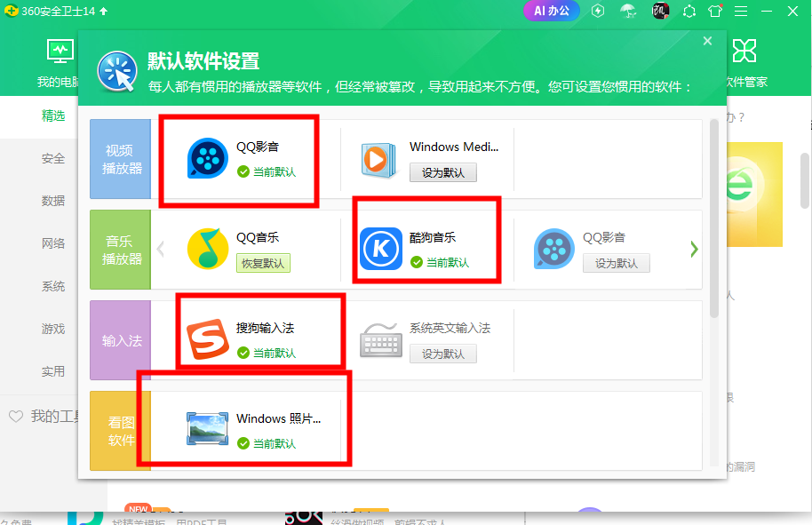Viewport: 812px width, 525px height.
Task: Set 系统英文输入法 as default input method
Action: (x=442, y=354)
